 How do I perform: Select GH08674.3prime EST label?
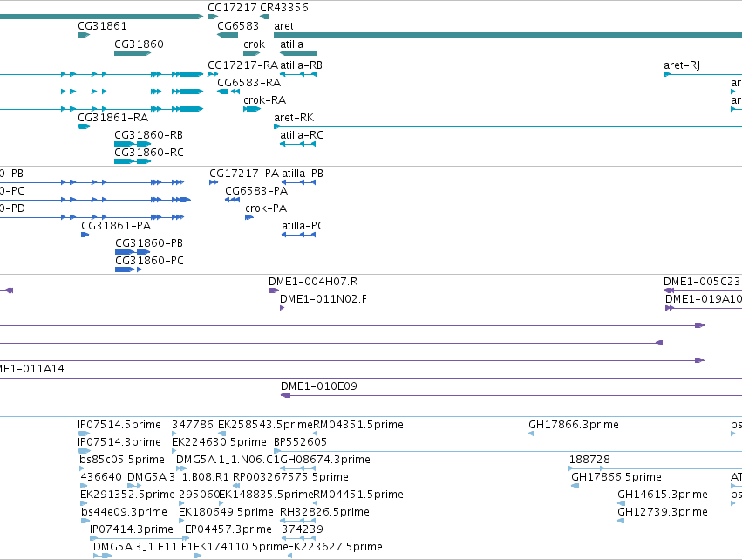click(x=325, y=460)
